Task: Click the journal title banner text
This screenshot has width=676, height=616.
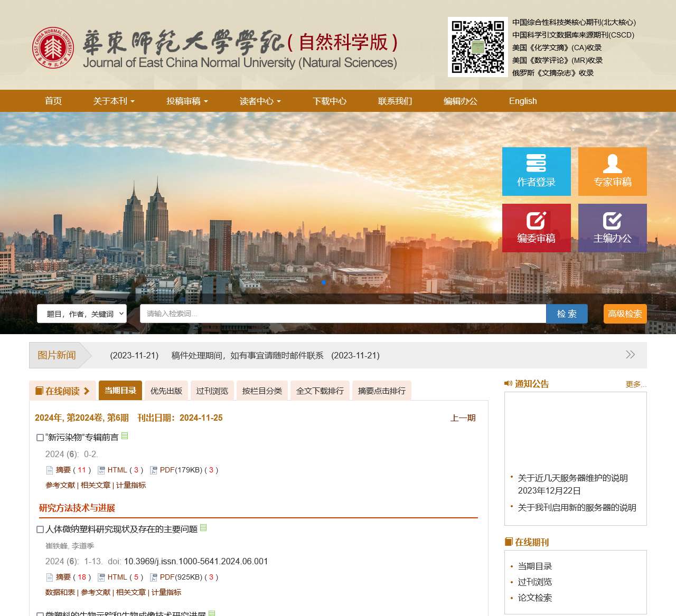Action: [x=240, y=49]
